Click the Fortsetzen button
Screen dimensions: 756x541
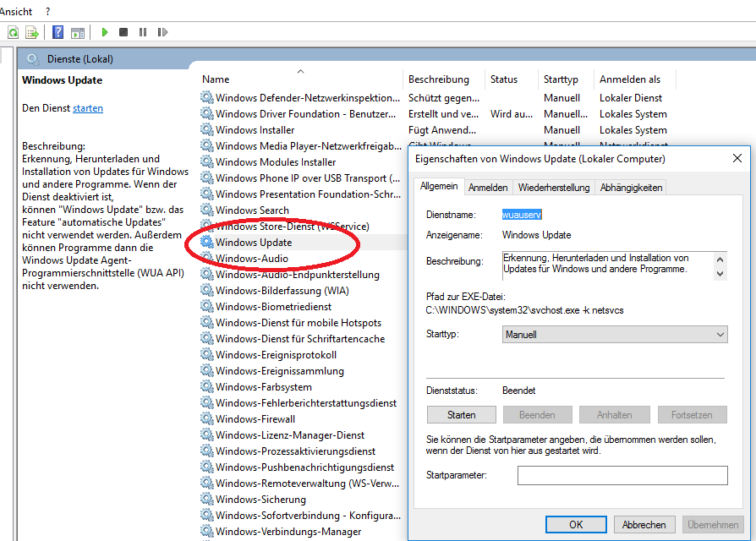(x=692, y=415)
